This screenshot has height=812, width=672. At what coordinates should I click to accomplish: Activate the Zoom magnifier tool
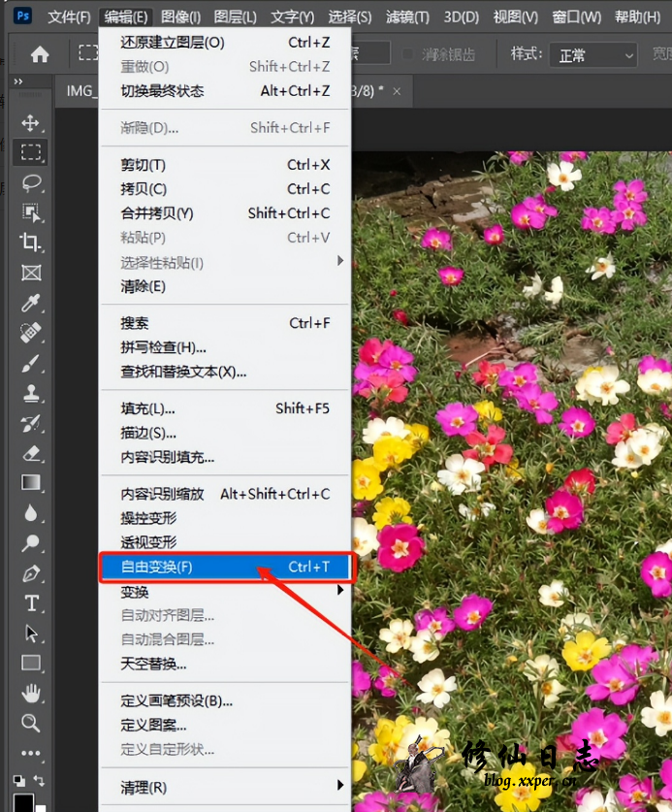tap(31, 723)
